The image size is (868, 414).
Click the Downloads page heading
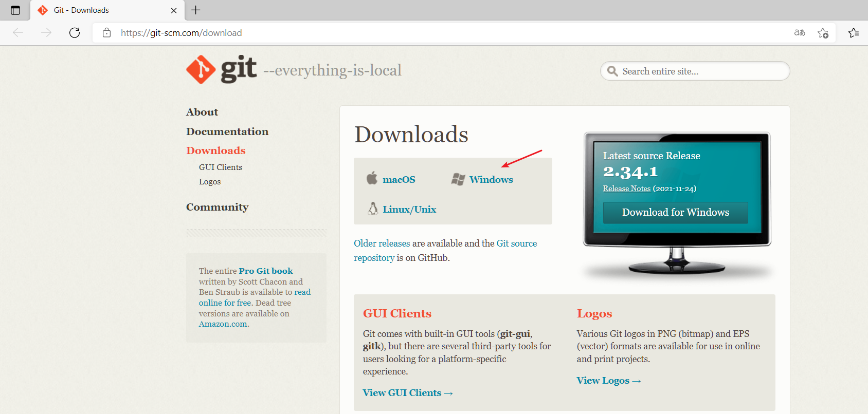pos(411,135)
